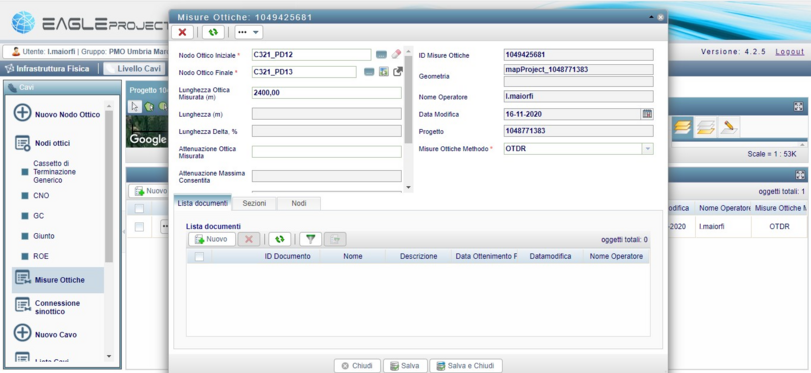The width and height of the screenshot is (811, 373).
Task: Click the Nuovo Nodo Ottico plus icon
Action: click(x=22, y=113)
